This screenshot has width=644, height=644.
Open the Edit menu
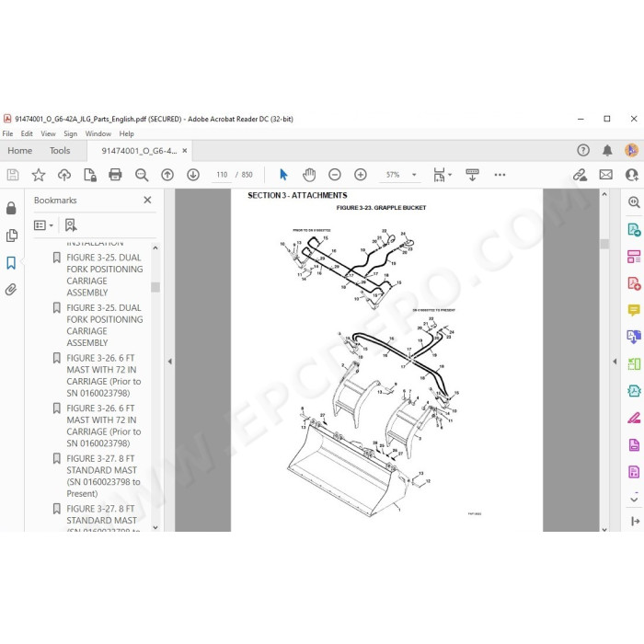tap(27, 134)
